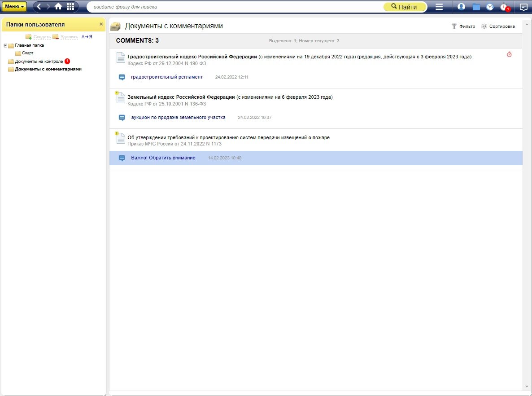Close the Папки пользователя panel
532x396 pixels.
(101, 24)
